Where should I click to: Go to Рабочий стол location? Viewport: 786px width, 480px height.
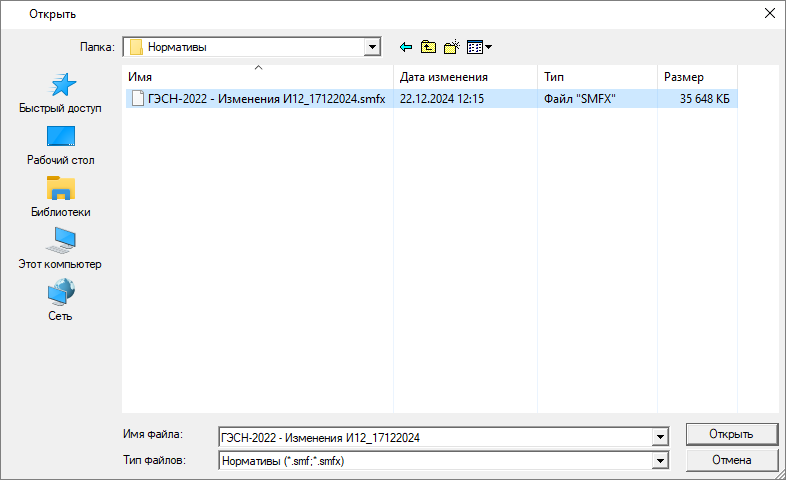(60, 145)
